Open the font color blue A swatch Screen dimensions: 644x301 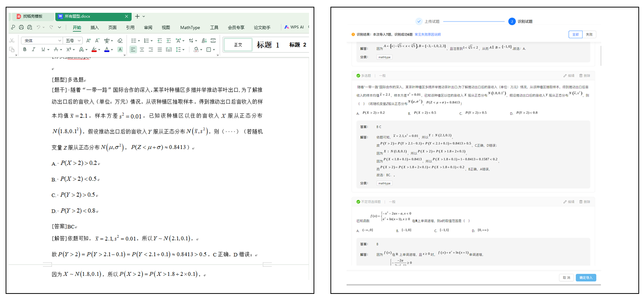coord(107,50)
